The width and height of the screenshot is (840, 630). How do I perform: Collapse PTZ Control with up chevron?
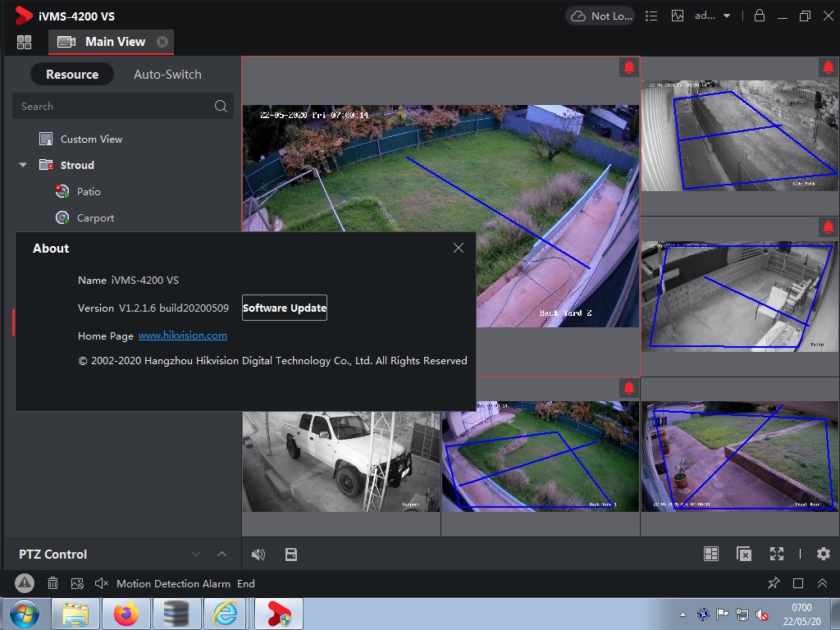tap(221, 554)
